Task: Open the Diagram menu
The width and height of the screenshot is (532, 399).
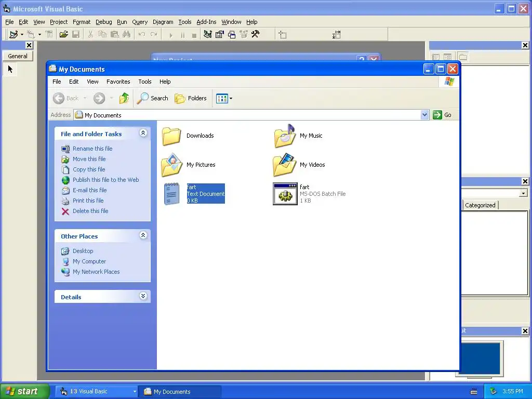Action: tap(163, 22)
